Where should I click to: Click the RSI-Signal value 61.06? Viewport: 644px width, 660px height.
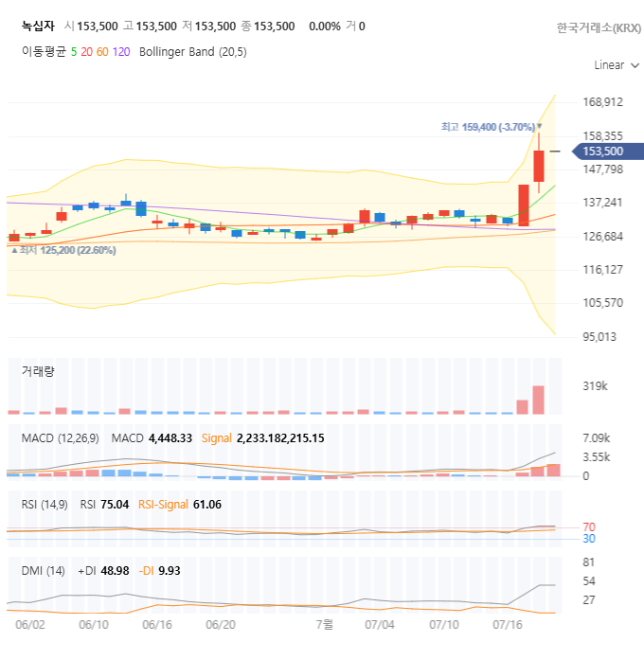coord(206,505)
